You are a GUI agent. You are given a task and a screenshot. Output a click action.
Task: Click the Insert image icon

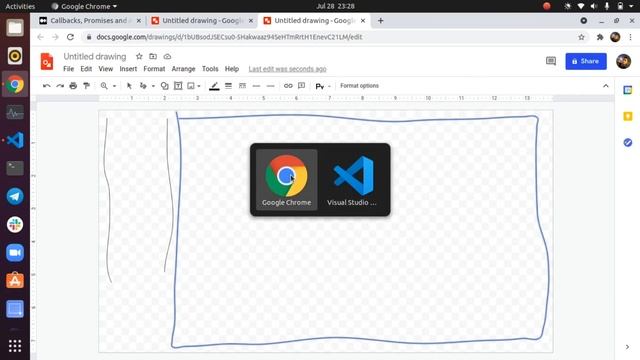(x=191, y=86)
